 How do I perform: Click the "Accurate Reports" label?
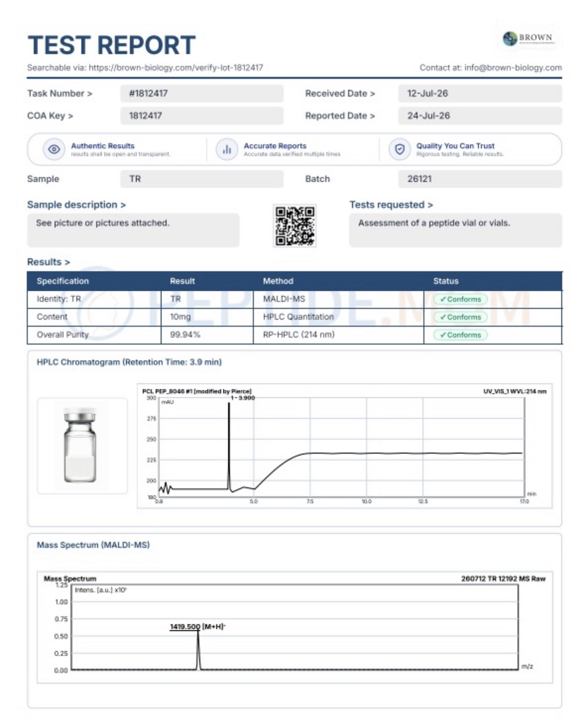tap(275, 146)
